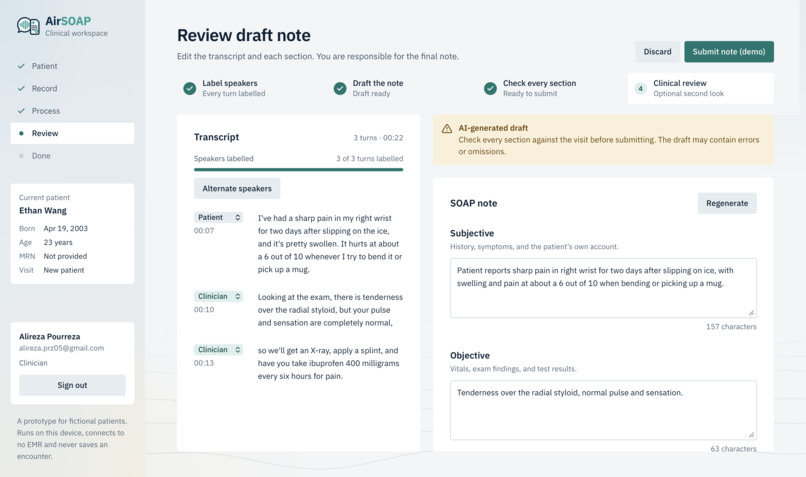Click the '63 characters' counter

click(x=734, y=449)
